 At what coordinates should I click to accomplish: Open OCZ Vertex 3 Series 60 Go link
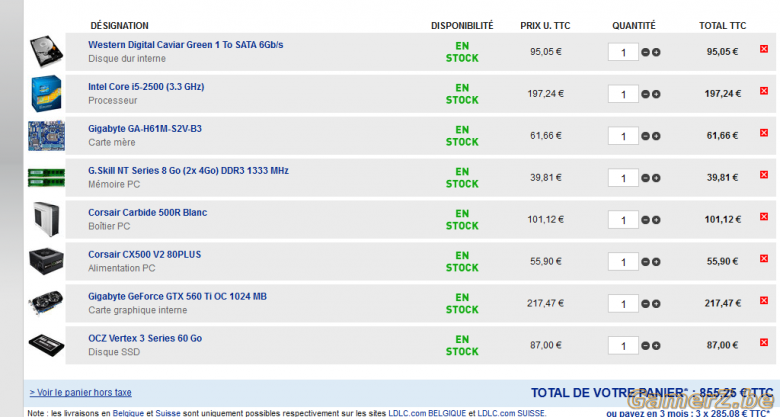(x=145, y=338)
